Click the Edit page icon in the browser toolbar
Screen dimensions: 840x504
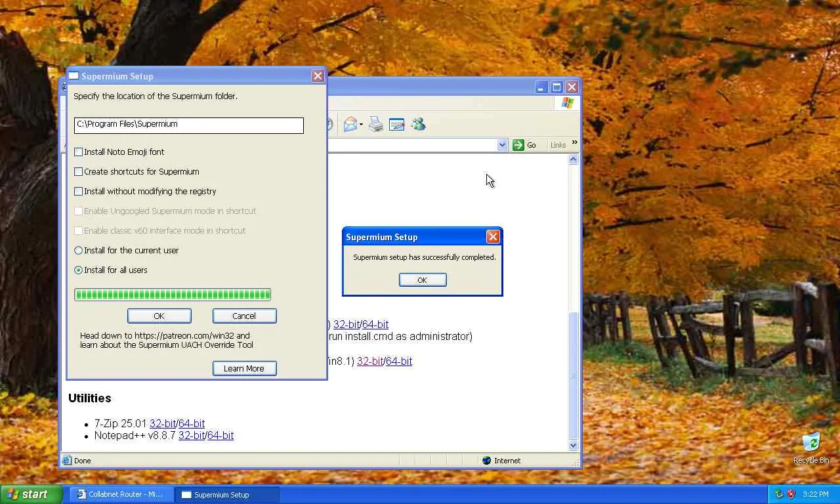pyautogui.click(x=396, y=124)
